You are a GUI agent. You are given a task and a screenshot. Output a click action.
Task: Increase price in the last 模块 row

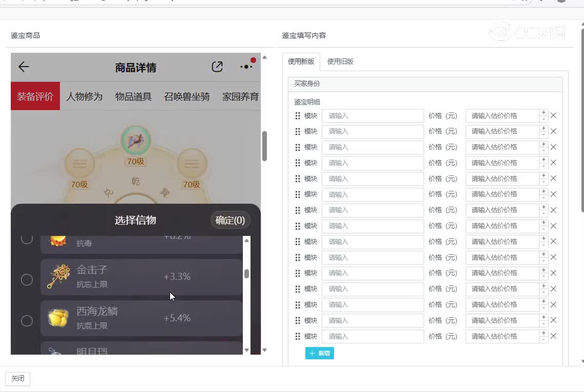[544, 333]
